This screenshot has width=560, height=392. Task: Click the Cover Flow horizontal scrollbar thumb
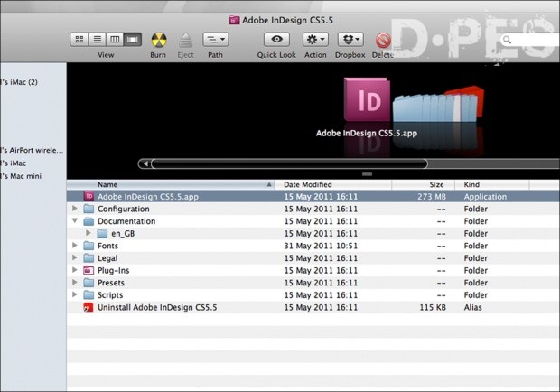[x=289, y=163]
